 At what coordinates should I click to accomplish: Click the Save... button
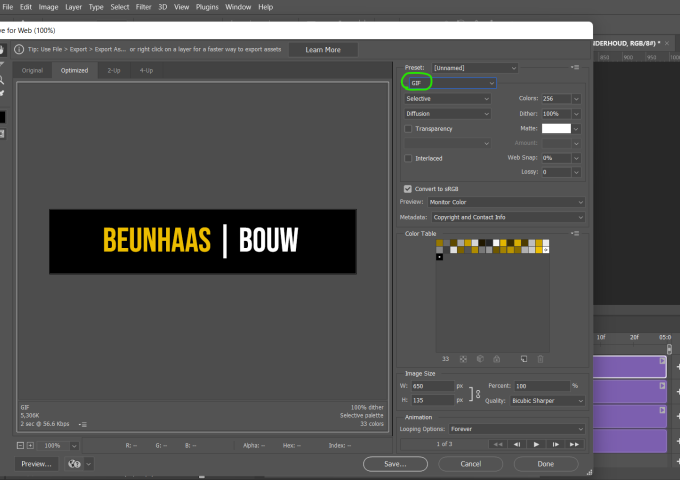click(x=395, y=464)
